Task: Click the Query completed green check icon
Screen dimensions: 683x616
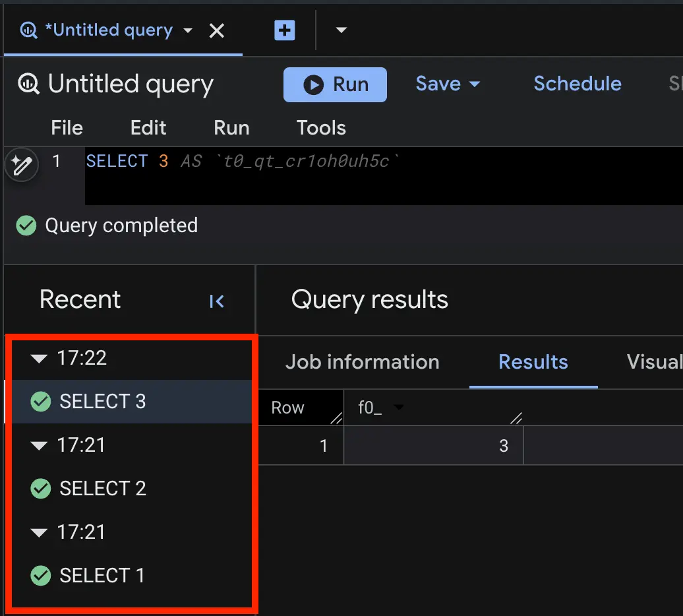Action: pyautogui.click(x=26, y=226)
